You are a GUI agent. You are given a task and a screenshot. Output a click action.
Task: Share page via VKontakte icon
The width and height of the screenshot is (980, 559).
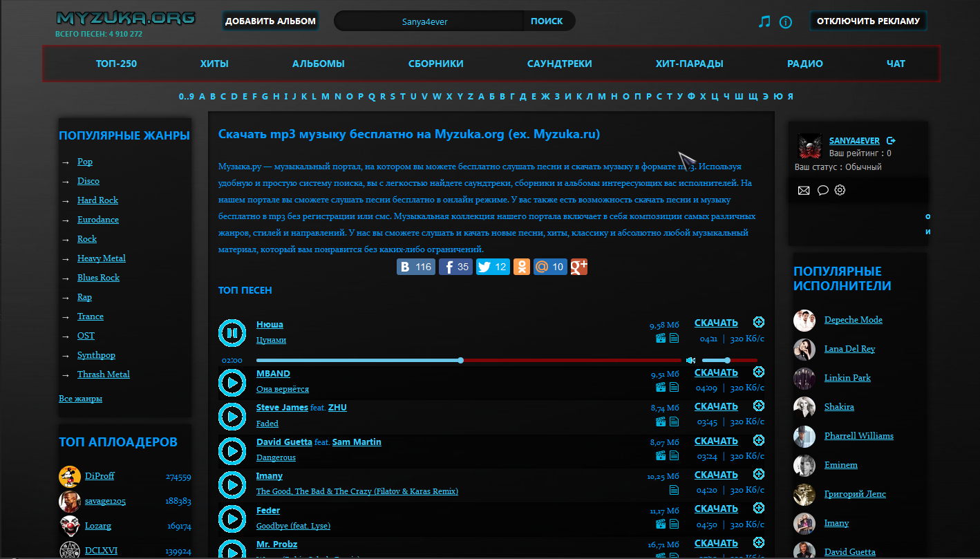[415, 266]
